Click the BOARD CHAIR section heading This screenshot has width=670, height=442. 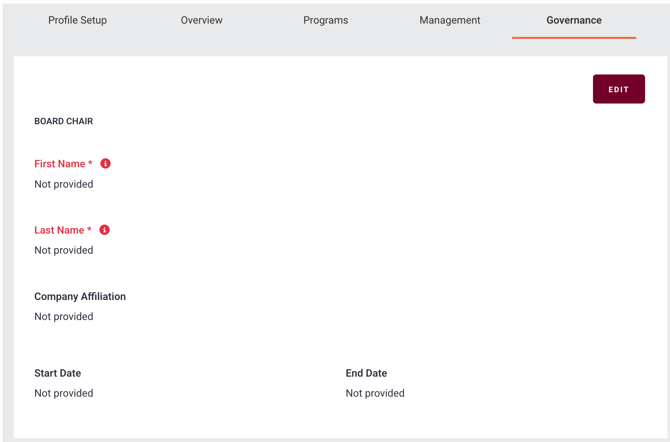pyautogui.click(x=63, y=121)
